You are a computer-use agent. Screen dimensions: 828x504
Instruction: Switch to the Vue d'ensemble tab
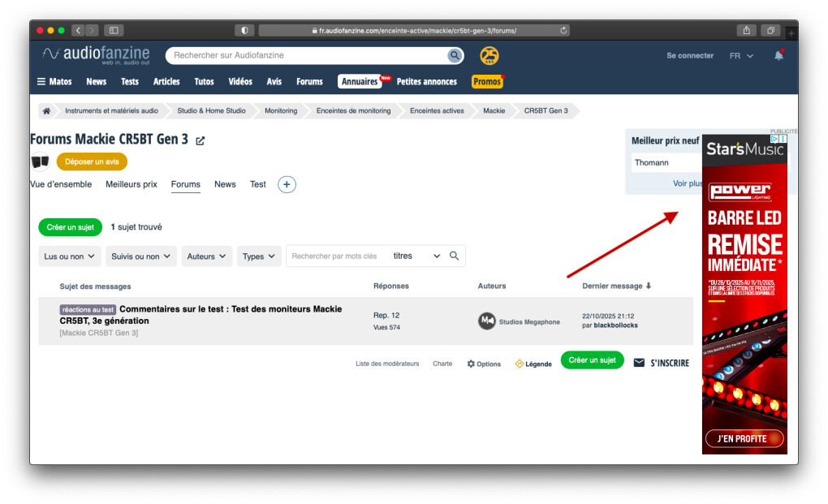tap(61, 184)
